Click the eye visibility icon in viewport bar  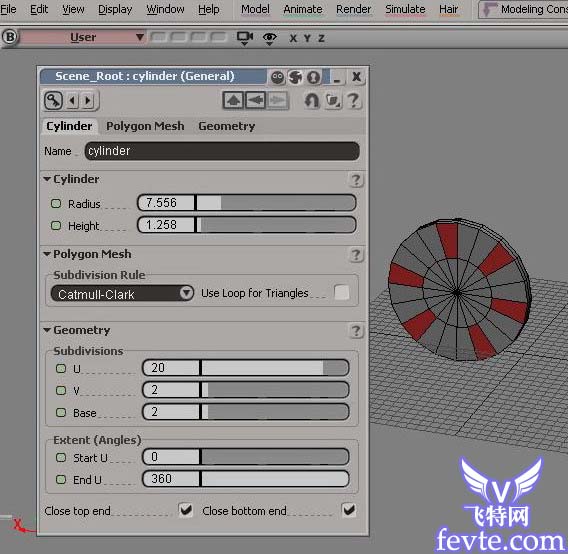tap(270, 38)
